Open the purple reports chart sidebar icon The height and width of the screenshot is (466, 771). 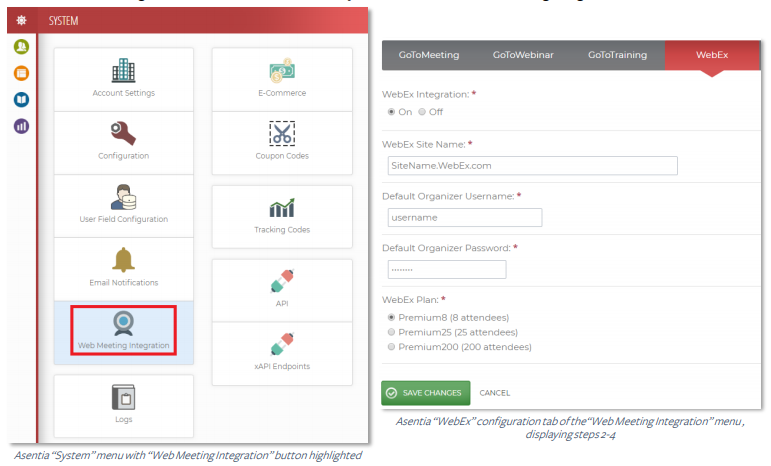pyautogui.click(x=21, y=126)
